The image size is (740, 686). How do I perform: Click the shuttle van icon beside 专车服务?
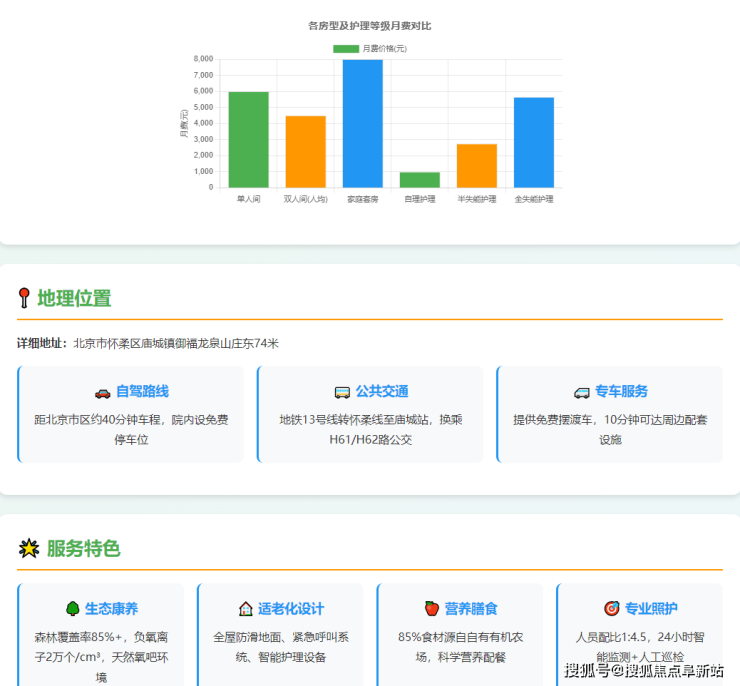pos(581,392)
